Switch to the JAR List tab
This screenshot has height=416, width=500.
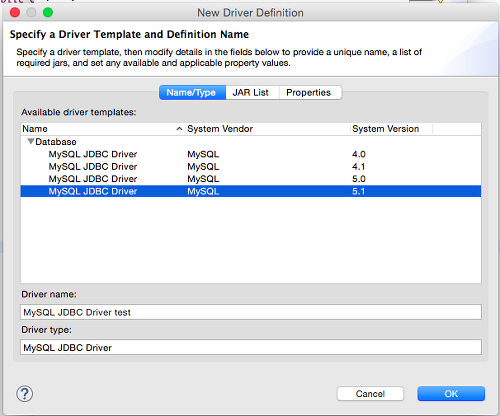click(252, 92)
